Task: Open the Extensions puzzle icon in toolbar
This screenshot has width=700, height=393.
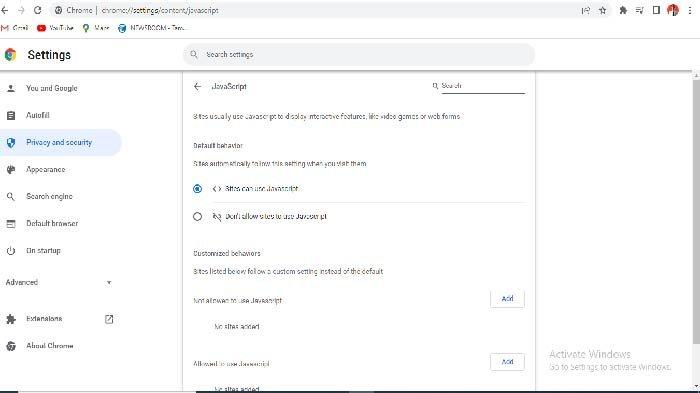Action: pyautogui.click(x=623, y=10)
